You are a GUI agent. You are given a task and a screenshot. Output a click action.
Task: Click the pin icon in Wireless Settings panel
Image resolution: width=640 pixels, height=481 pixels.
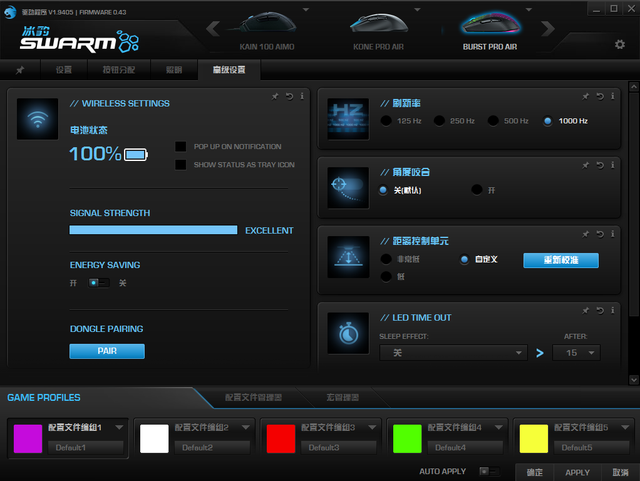(275, 96)
